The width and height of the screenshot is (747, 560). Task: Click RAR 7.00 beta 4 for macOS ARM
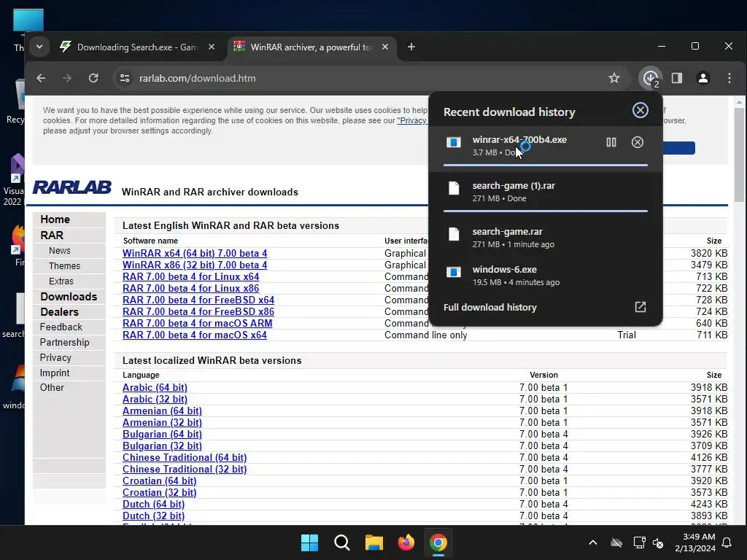[197, 323]
